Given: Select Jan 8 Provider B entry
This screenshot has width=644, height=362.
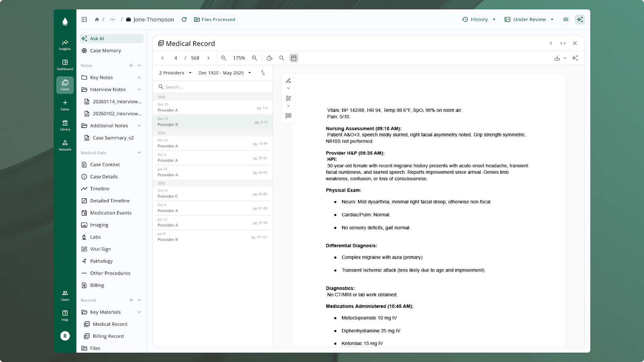Looking at the screenshot, I should 213,237.
